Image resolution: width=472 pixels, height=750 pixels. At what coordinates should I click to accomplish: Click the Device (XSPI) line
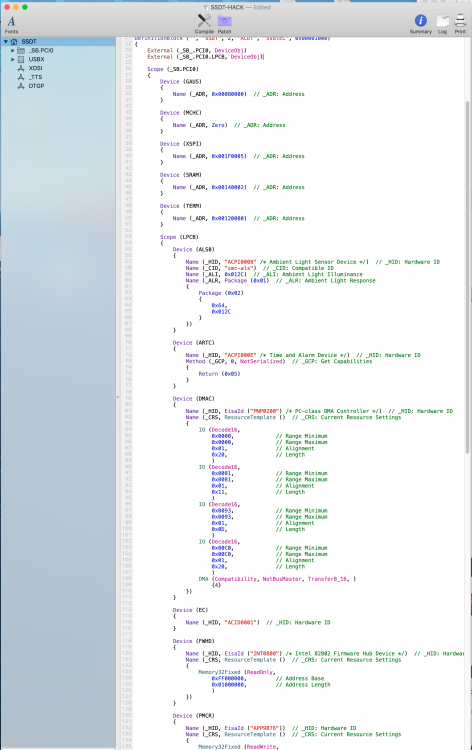tap(181, 144)
